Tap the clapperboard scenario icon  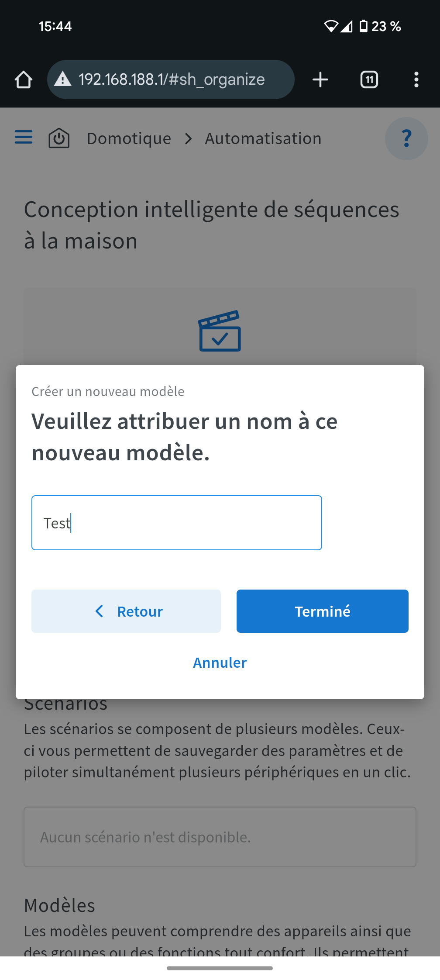coord(220,331)
